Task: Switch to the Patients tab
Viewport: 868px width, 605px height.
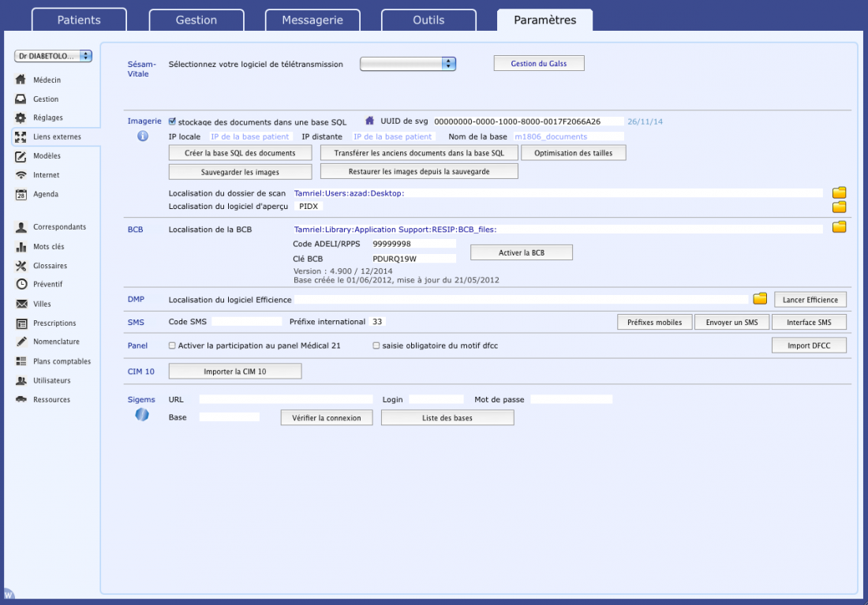Action: [79, 20]
